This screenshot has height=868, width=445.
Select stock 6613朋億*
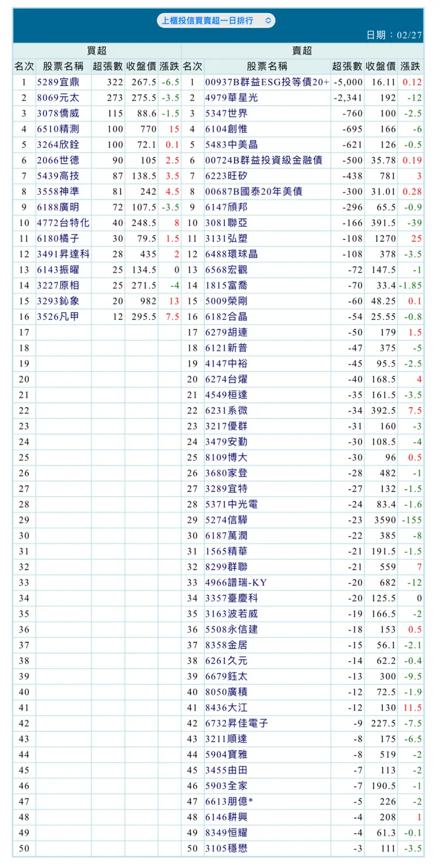[x=229, y=801]
